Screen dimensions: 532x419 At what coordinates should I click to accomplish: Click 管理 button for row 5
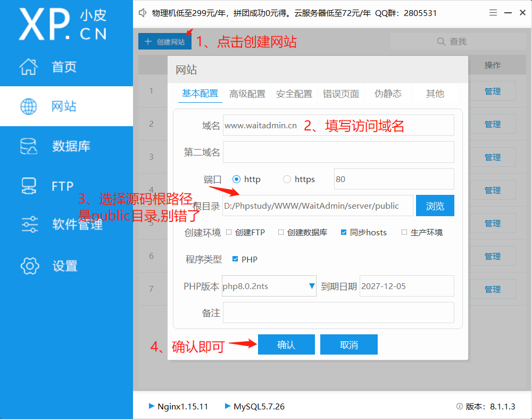coord(493,223)
